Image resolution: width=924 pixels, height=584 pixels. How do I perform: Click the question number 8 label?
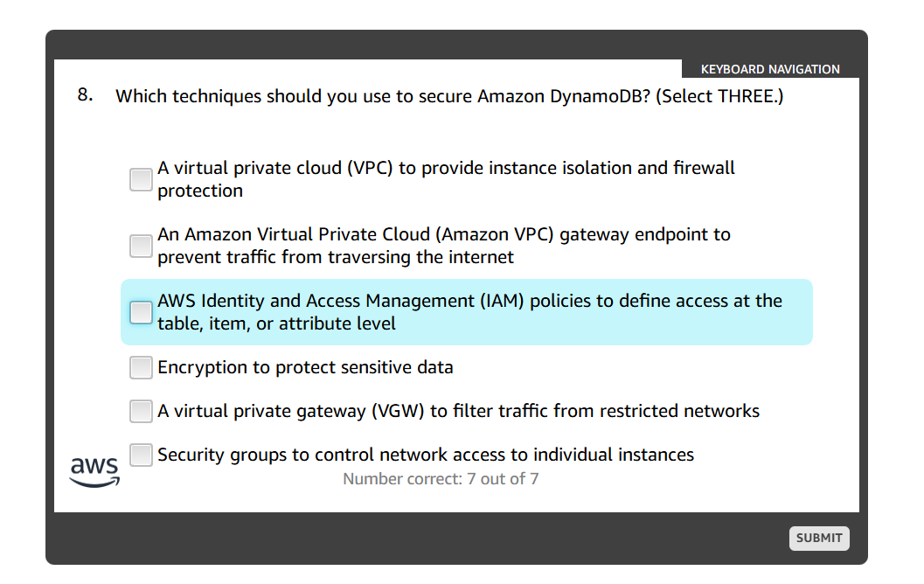pyautogui.click(x=85, y=95)
